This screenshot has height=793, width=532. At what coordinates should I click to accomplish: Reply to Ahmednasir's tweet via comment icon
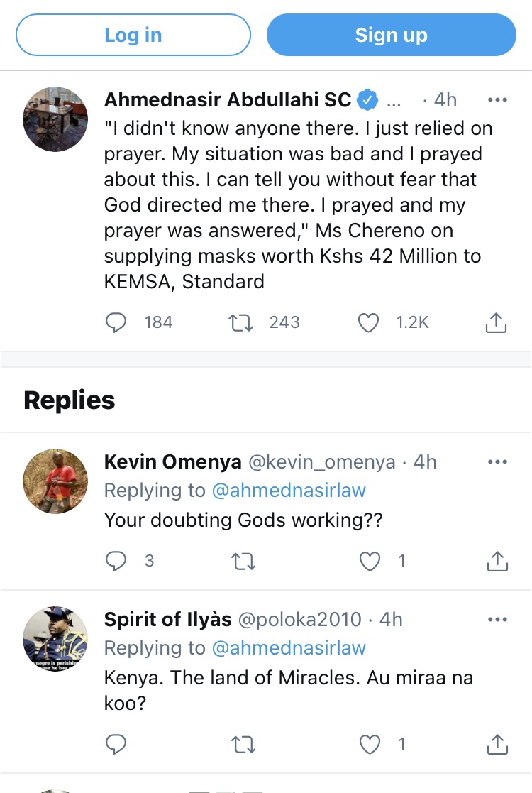(x=116, y=322)
